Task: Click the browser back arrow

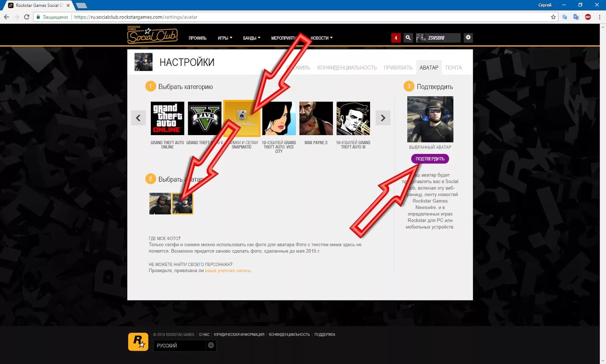Action: click(x=6, y=17)
